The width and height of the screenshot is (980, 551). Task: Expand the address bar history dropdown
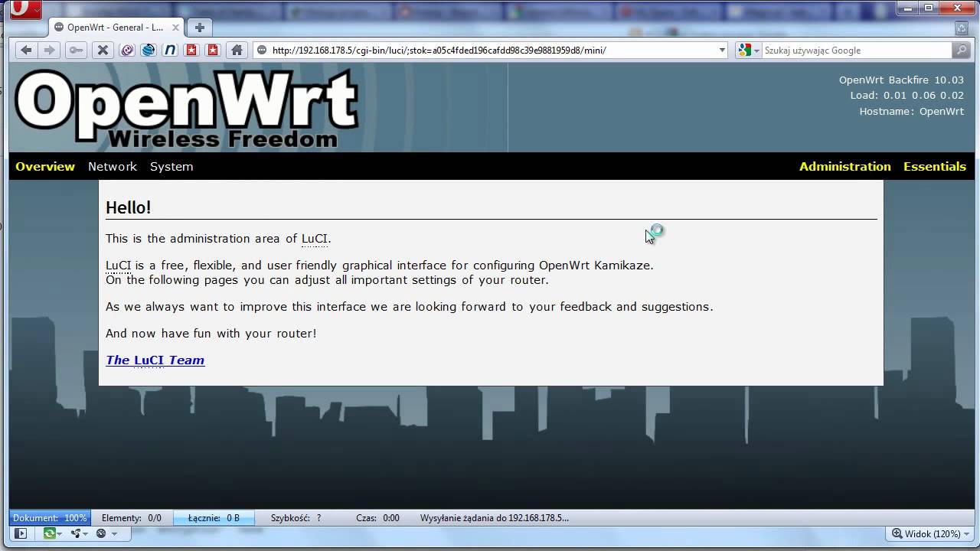pos(722,51)
